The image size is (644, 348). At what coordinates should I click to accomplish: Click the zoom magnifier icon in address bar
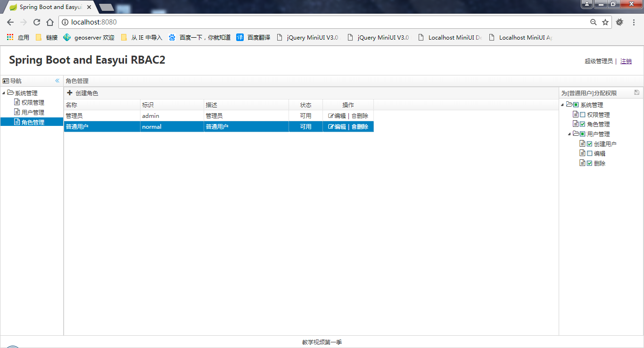coord(594,22)
